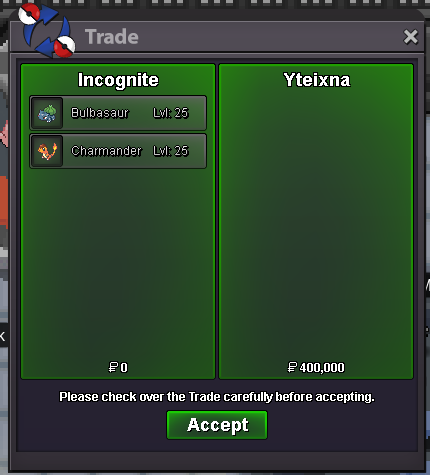Click Bulbasaur's Lvl: 25 label

(x=171, y=113)
